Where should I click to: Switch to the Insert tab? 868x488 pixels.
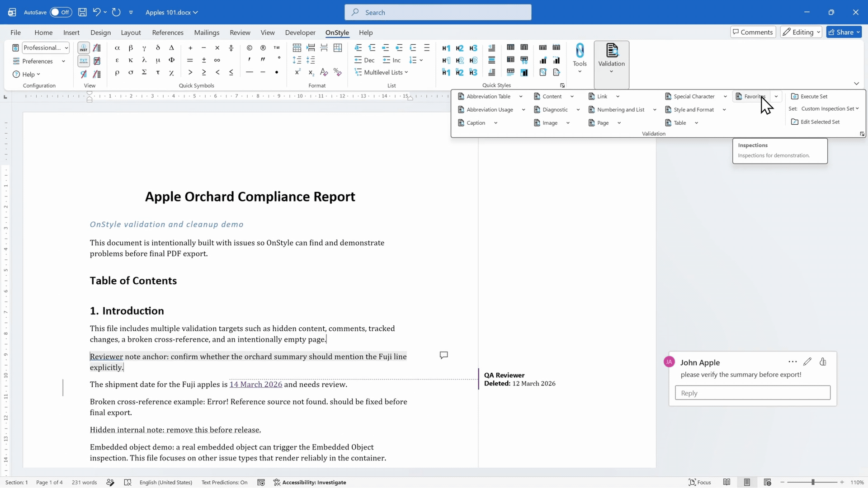tap(71, 33)
